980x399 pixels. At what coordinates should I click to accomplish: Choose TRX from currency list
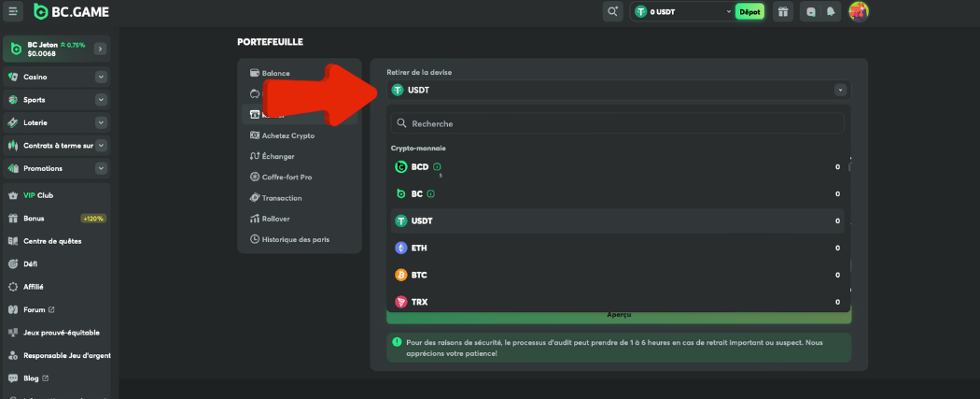(618, 302)
